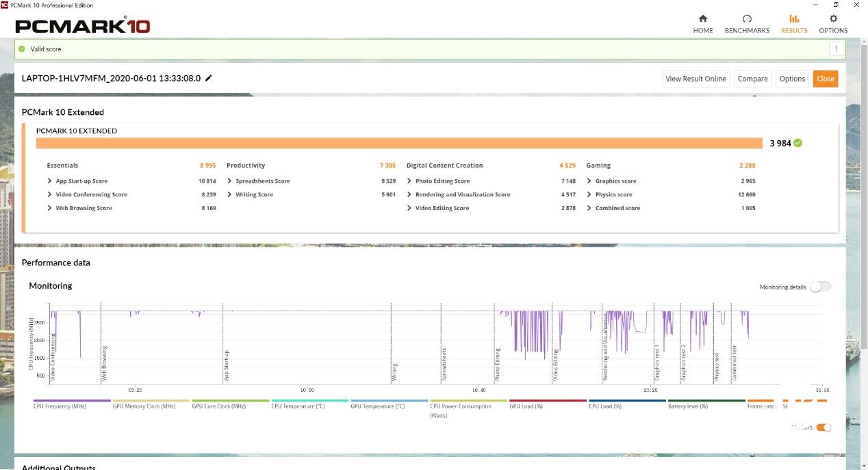Click the PCMark 10 logo

click(x=82, y=26)
